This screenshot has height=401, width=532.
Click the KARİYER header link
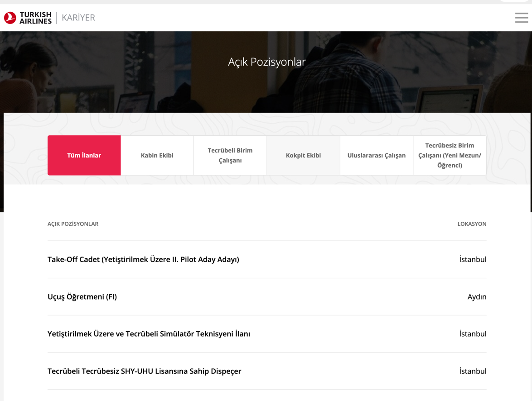coord(78,18)
